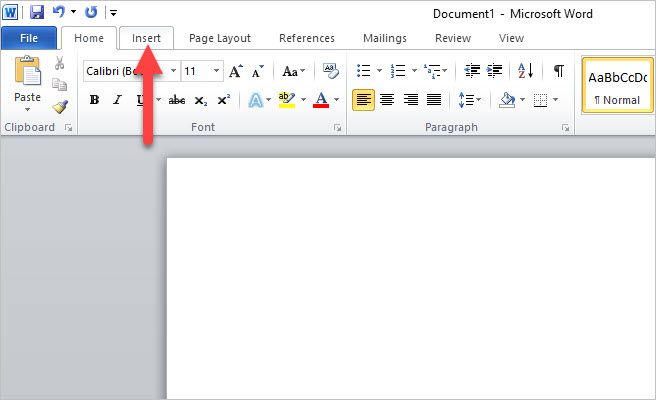Open underline style dropdown arrow
656x400 pixels.
click(x=159, y=100)
